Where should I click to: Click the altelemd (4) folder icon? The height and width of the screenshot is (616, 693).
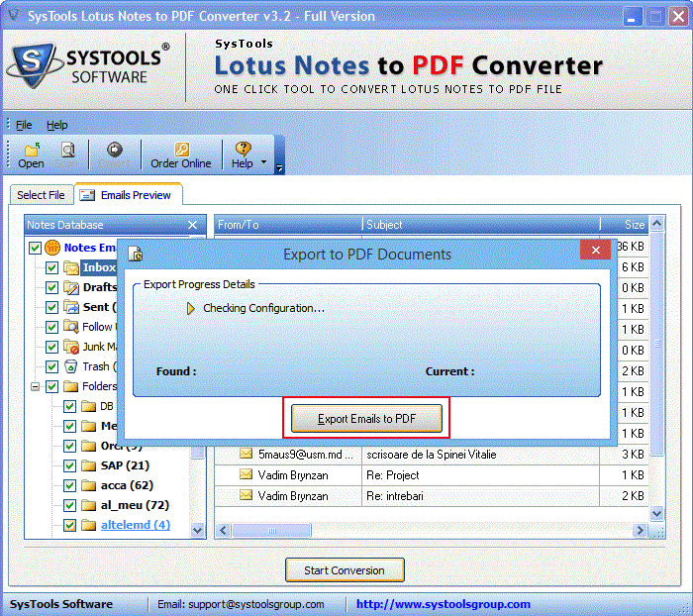tap(89, 525)
